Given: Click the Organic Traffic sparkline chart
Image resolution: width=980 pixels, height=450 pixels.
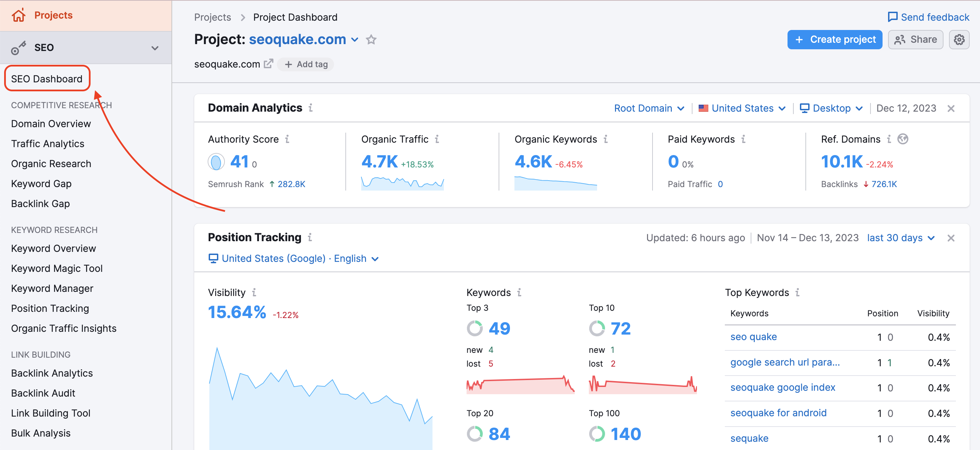Looking at the screenshot, I should click(403, 183).
